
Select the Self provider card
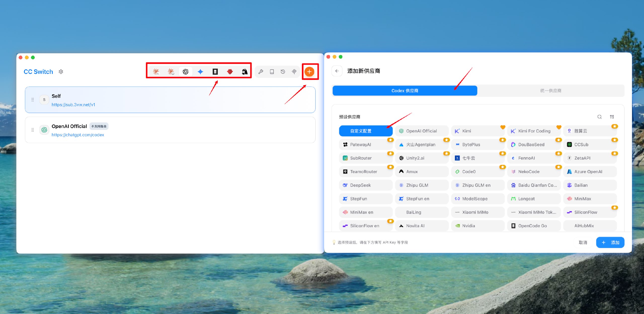coord(170,100)
